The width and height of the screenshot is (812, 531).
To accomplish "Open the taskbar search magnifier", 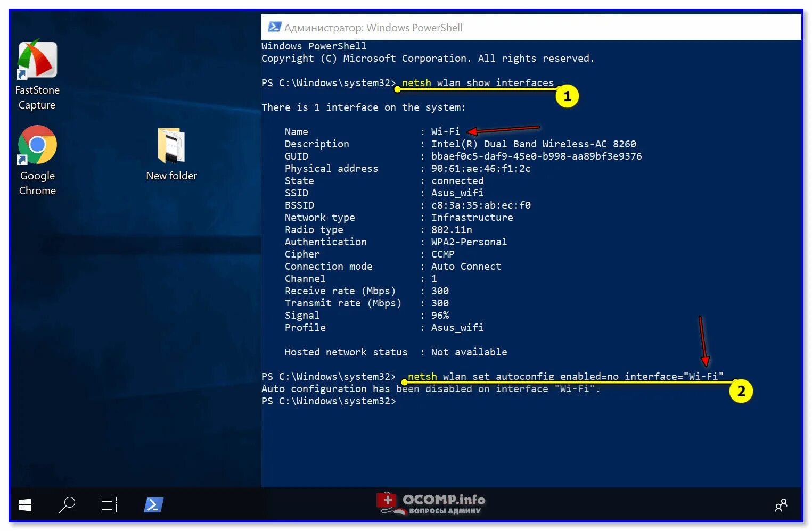I will (x=67, y=504).
